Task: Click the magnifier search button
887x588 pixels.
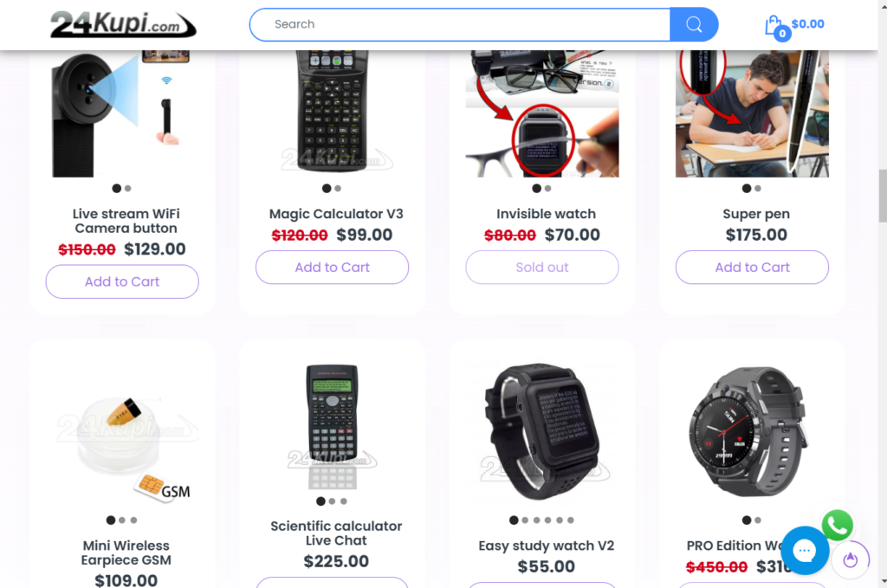Action: click(694, 24)
